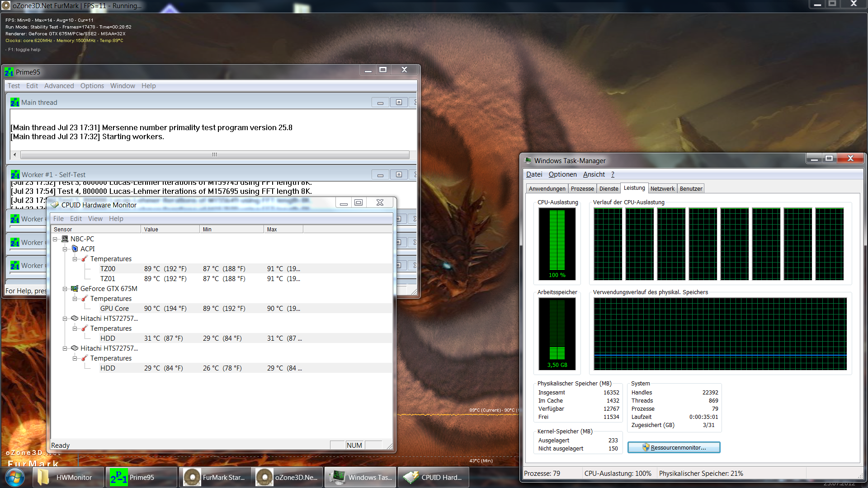This screenshot has width=868, height=488.
Task: Open Hardware Monitor View menu
Action: 95,219
